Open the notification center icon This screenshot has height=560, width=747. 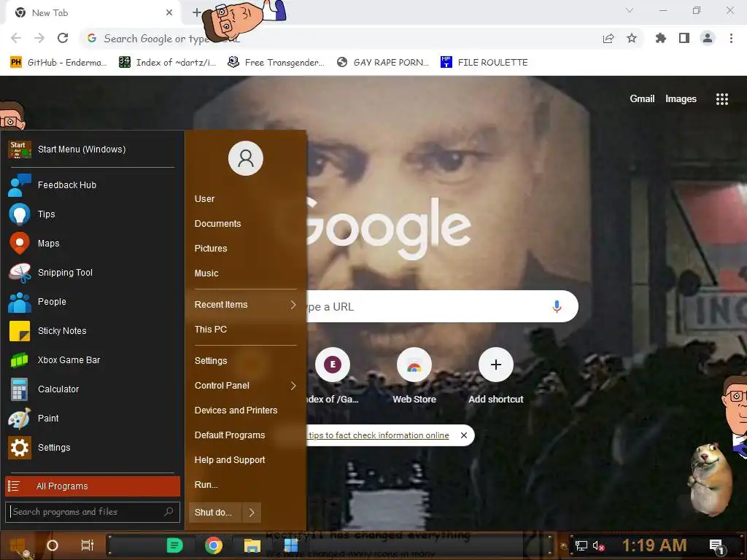point(716,547)
